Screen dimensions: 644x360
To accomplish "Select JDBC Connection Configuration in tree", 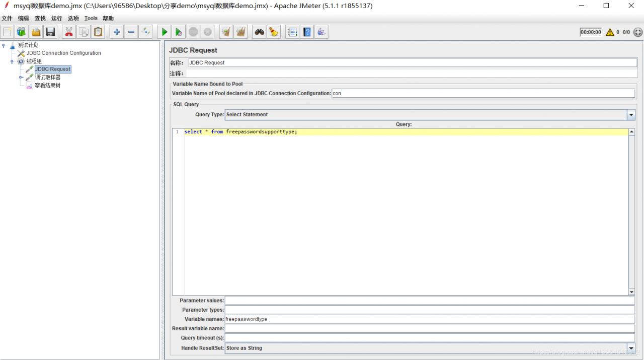I will [x=64, y=53].
